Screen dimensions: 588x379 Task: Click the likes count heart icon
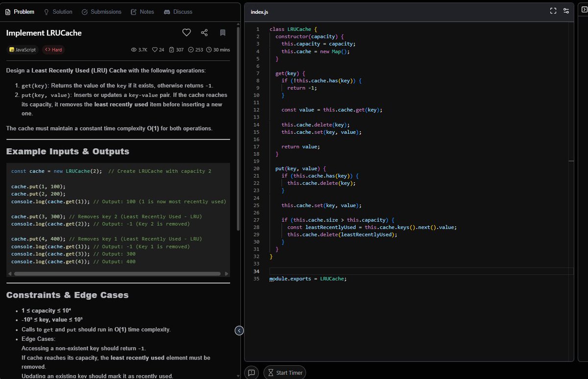click(155, 50)
